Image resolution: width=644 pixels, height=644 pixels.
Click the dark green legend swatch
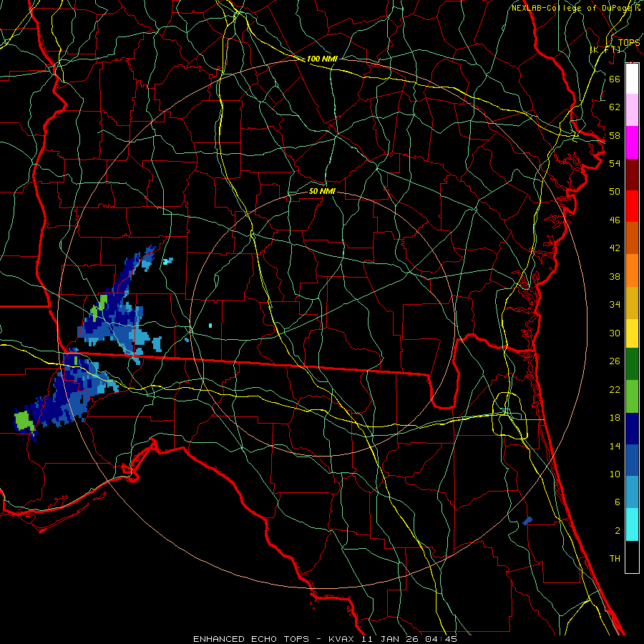point(632,364)
